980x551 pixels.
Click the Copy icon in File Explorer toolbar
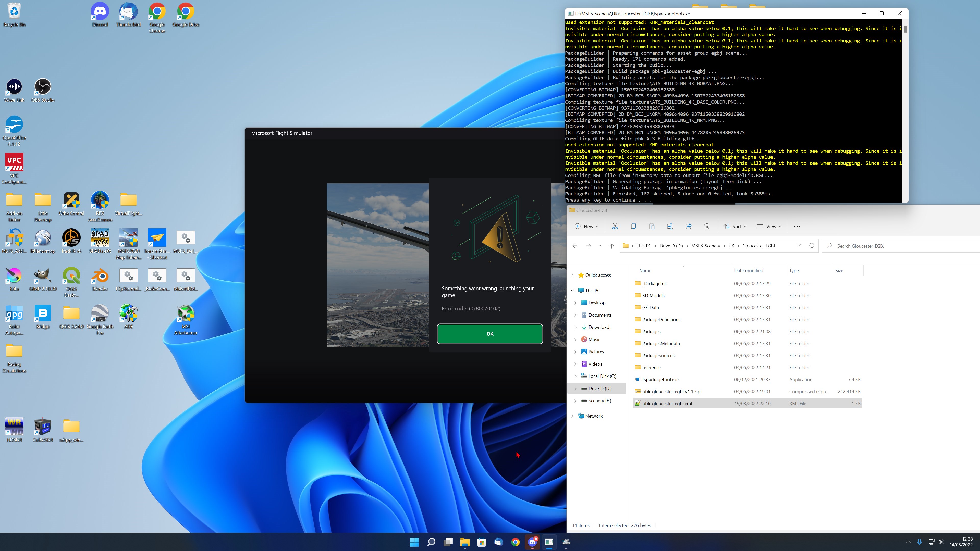[x=633, y=226]
